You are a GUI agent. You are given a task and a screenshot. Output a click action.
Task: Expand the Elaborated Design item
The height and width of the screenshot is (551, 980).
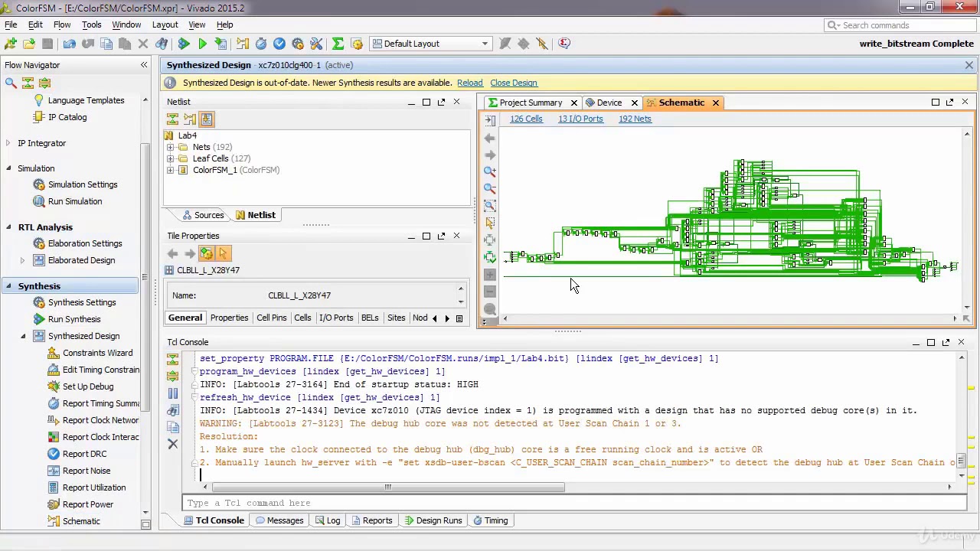click(22, 260)
